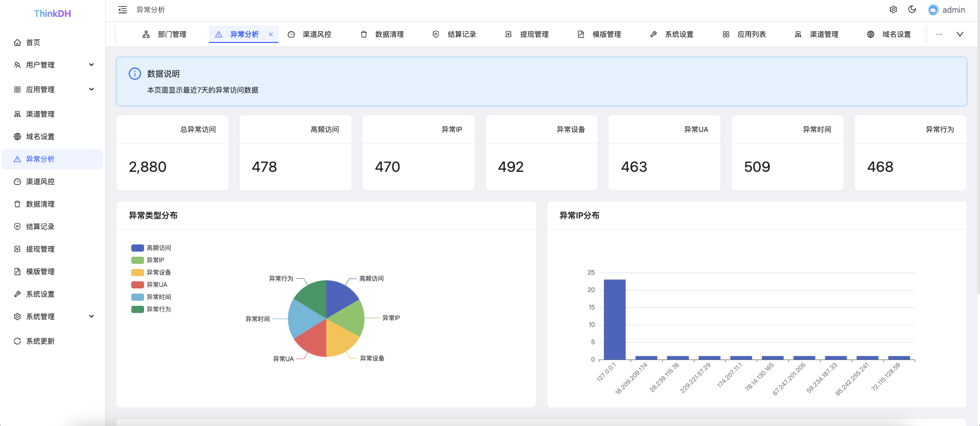980x426 pixels.
Task: Open the tab list dropdown chevron
Action: (960, 34)
